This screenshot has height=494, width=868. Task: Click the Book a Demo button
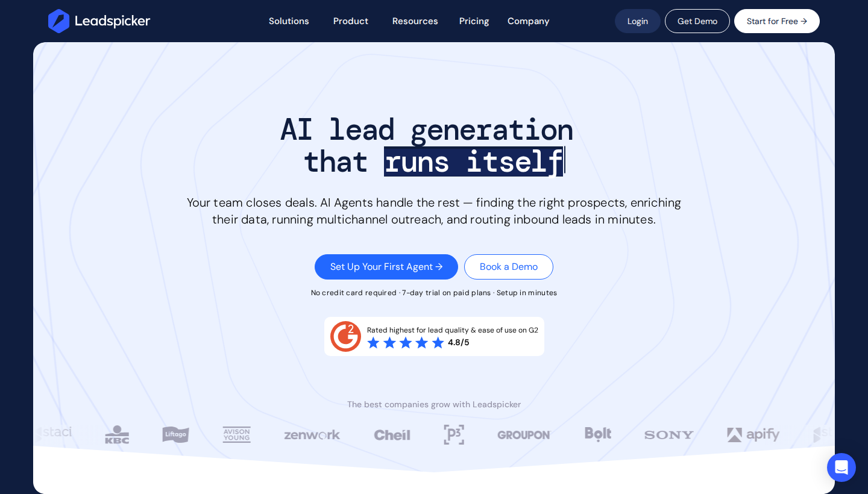pyautogui.click(x=509, y=267)
